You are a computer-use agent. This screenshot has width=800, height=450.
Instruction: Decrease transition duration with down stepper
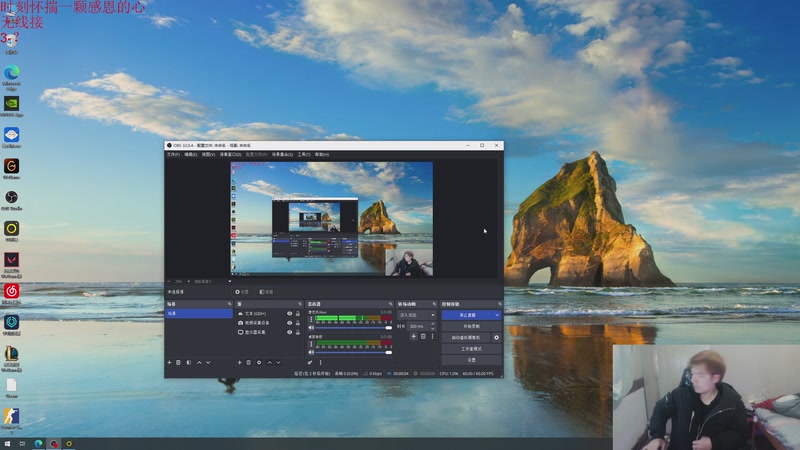pos(433,328)
